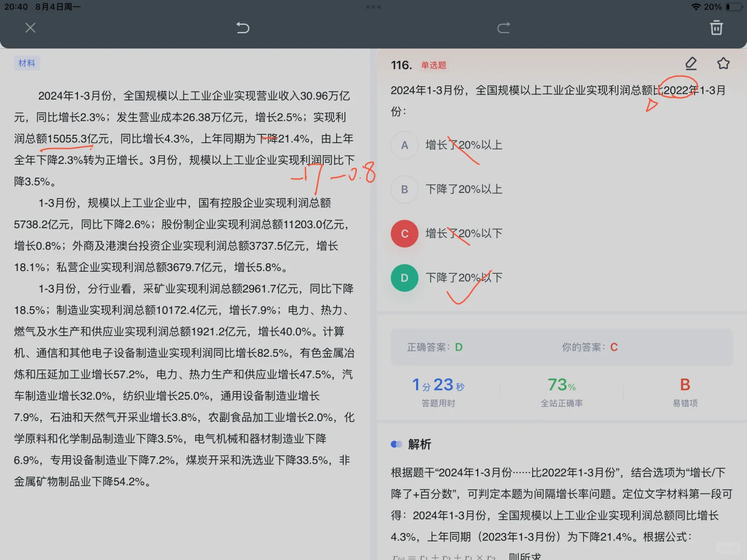The image size is (747, 560).
Task: Delete annotations with the trash icon
Action: tap(716, 27)
